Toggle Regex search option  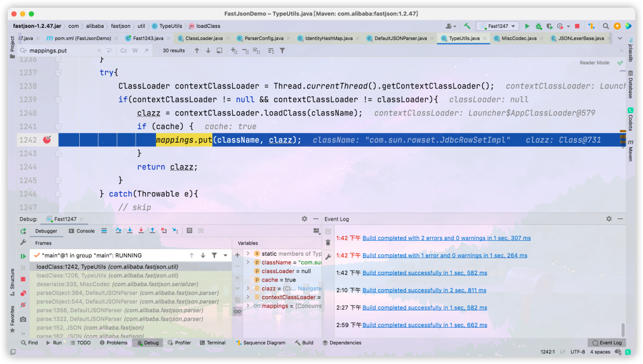point(146,51)
